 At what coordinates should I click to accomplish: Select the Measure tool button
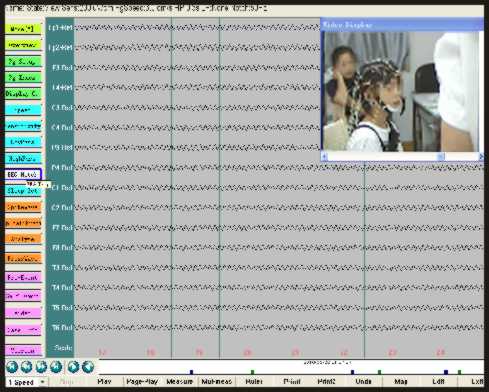[179, 382]
